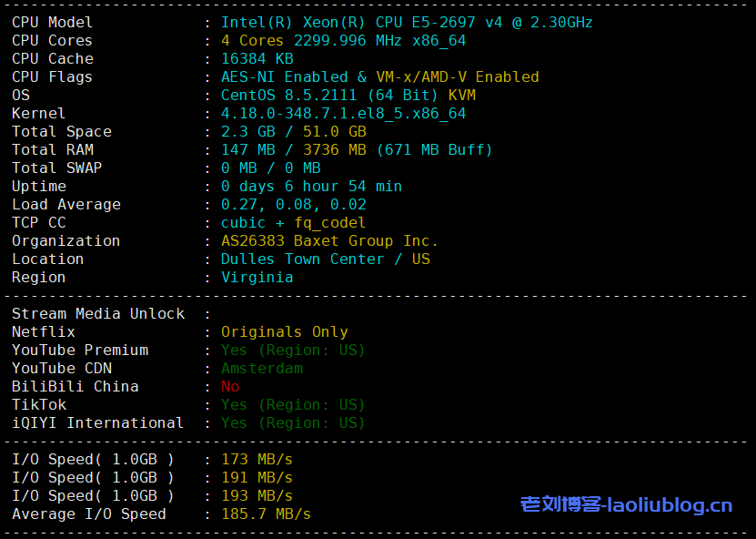Select the Virginia region value
756x539 pixels.
257,277
